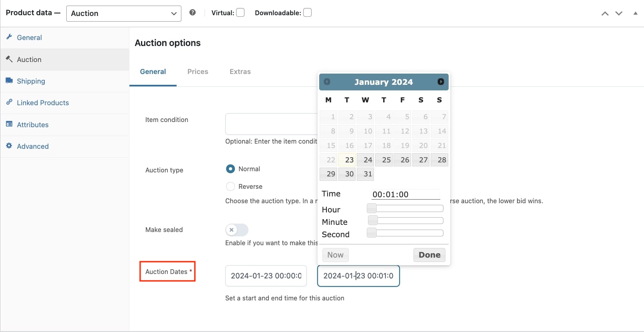Enable the Virtual checkbox
The height and width of the screenshot is (332, 644).
click(240, 13)
